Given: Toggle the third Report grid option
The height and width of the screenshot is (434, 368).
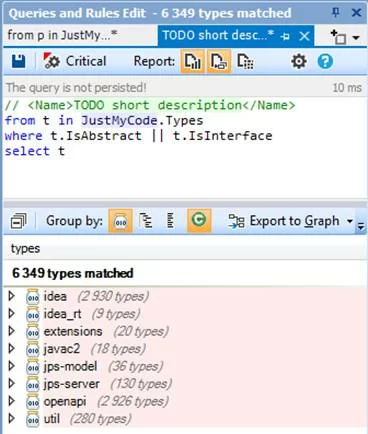Looking at the screenshot, I should click(x=245, y=61).
